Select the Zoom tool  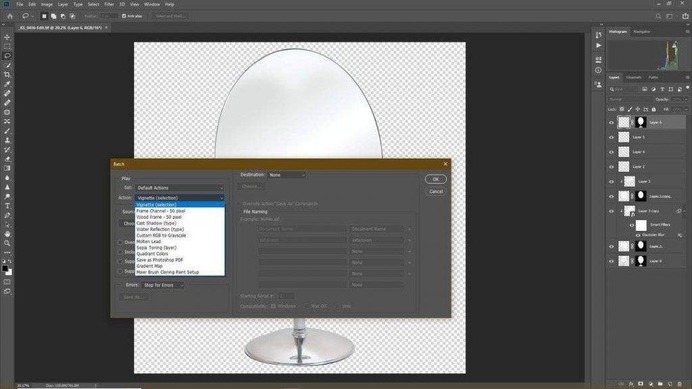[7, 243]
